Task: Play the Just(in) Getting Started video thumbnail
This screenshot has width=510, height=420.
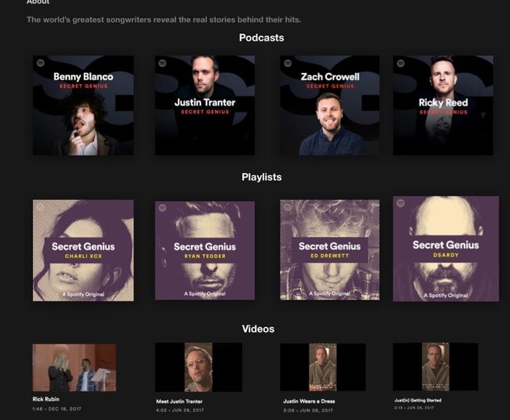Action: coord(436,366)
